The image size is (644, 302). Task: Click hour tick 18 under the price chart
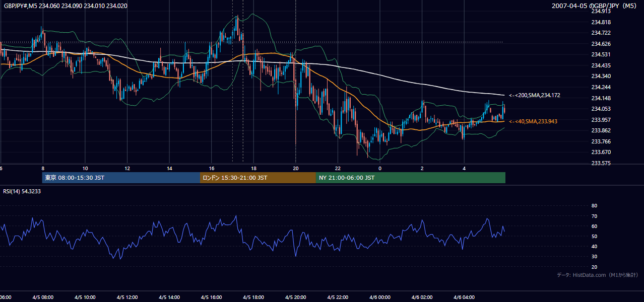pyautogui.click(x=254, y=169)
